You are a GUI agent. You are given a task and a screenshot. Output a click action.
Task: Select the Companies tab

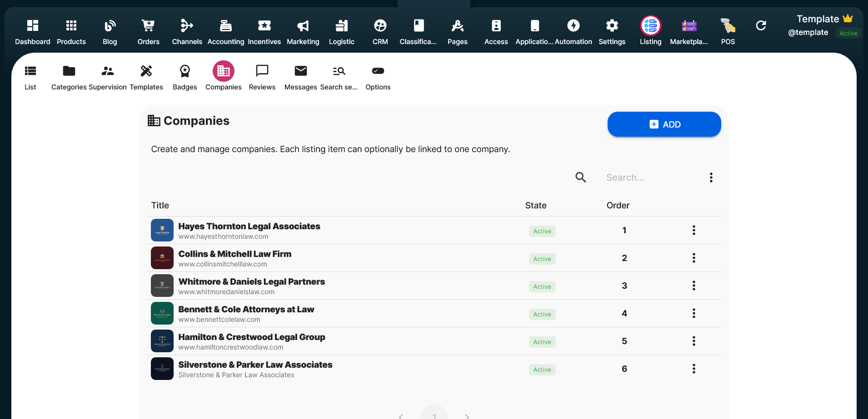tap(224, 77)
